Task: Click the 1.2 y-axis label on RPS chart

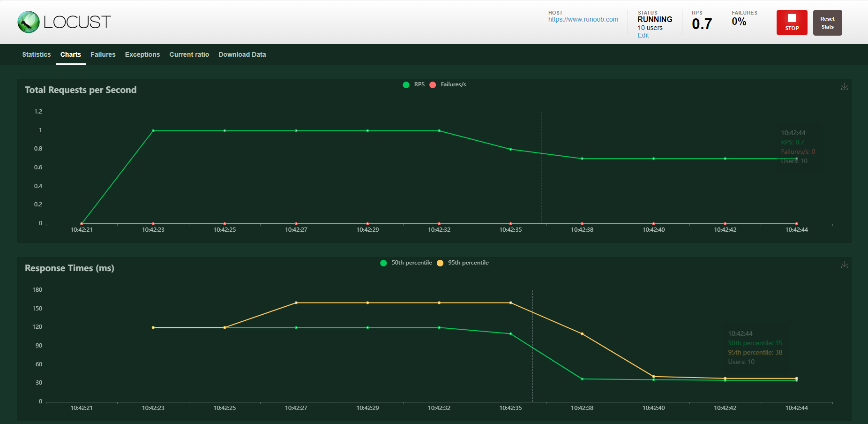Action: 38,112
